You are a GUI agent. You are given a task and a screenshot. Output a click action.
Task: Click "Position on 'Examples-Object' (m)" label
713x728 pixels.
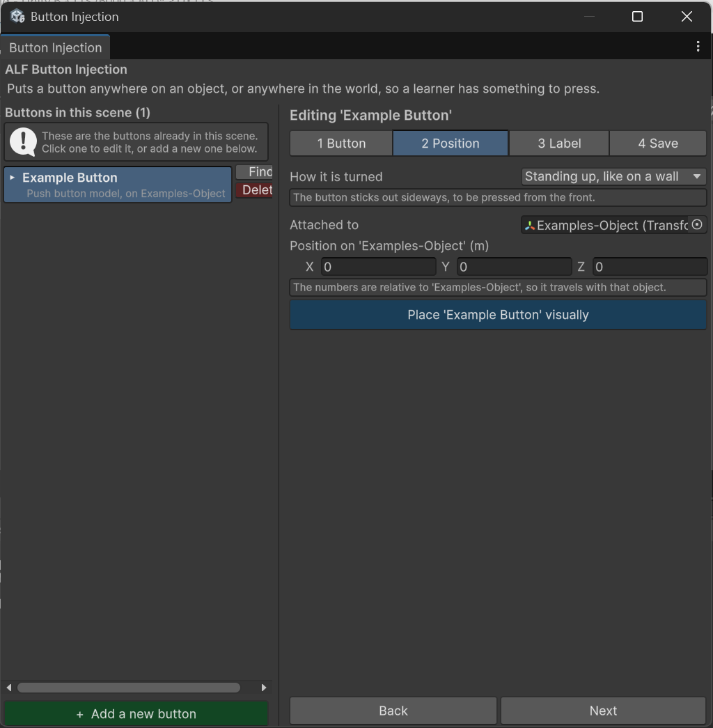[x=389, y=246]
